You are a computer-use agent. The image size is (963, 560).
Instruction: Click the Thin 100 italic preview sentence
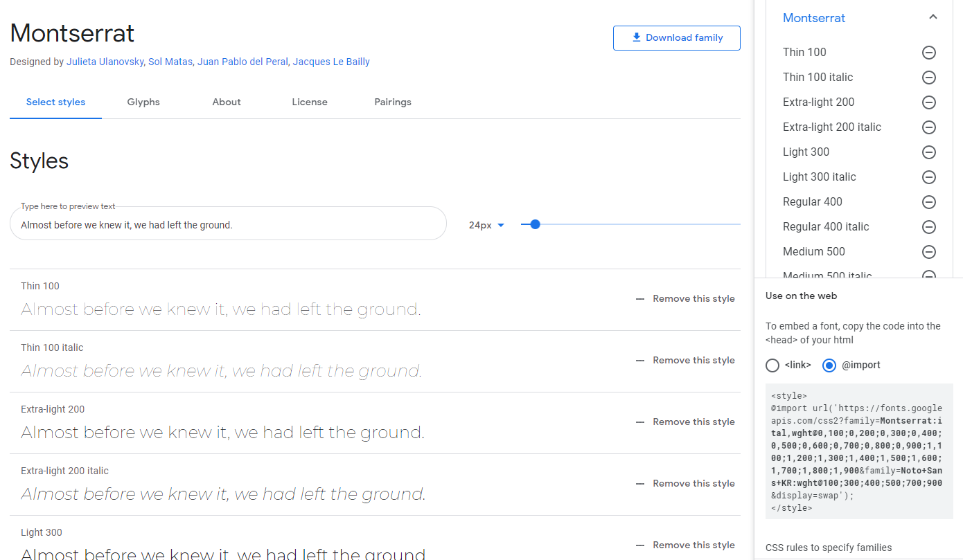[221, 372]
